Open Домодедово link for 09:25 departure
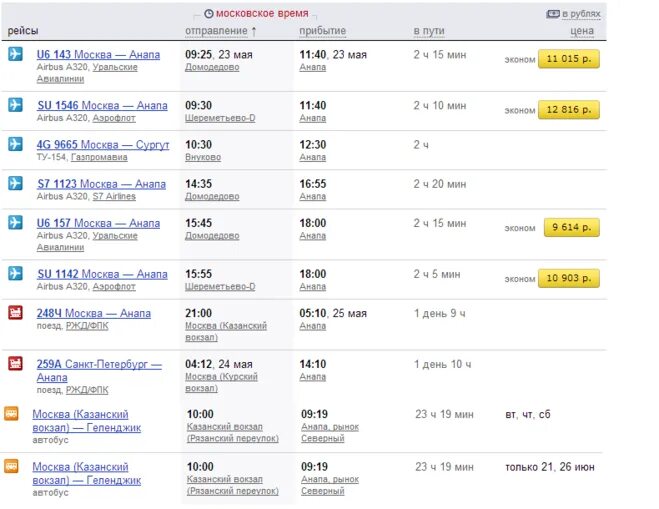The width and height of the screenshot is (659, 509). point(212,67)
